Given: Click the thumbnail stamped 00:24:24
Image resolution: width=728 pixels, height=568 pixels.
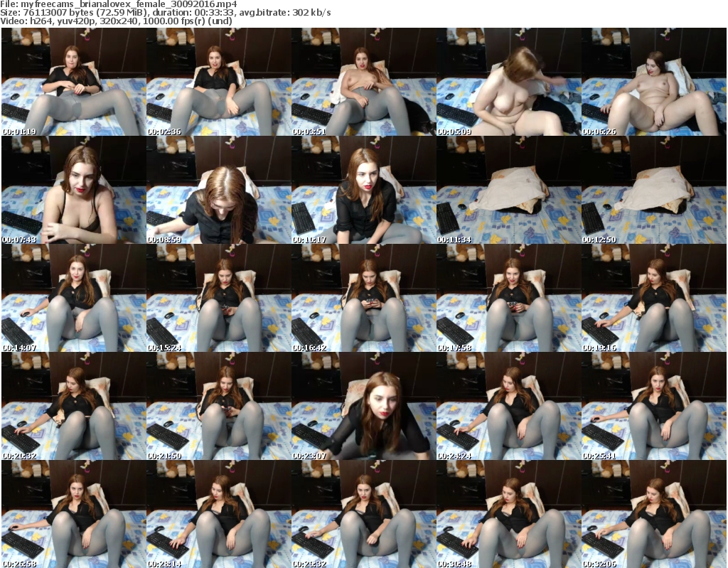Looking at the screenshot, I should [508, 406].
